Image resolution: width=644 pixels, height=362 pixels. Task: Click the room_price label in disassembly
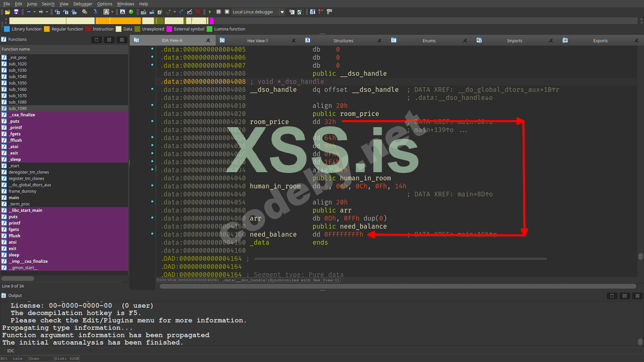pyautogui.click(x=269, y=122)
